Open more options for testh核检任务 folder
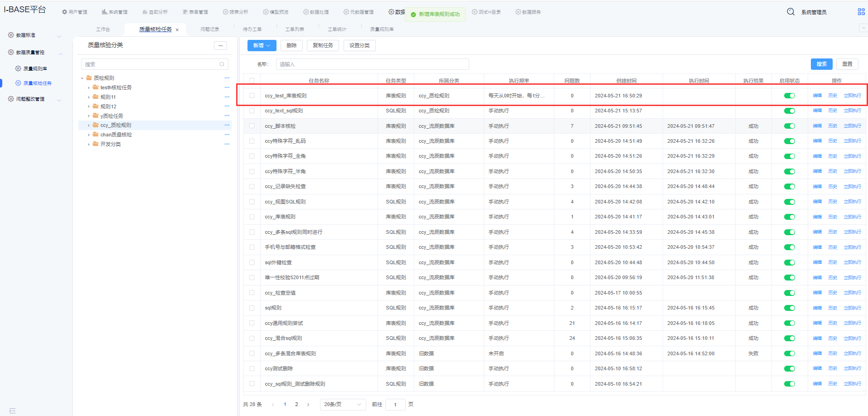868x416 pixels. pos(227,87)
